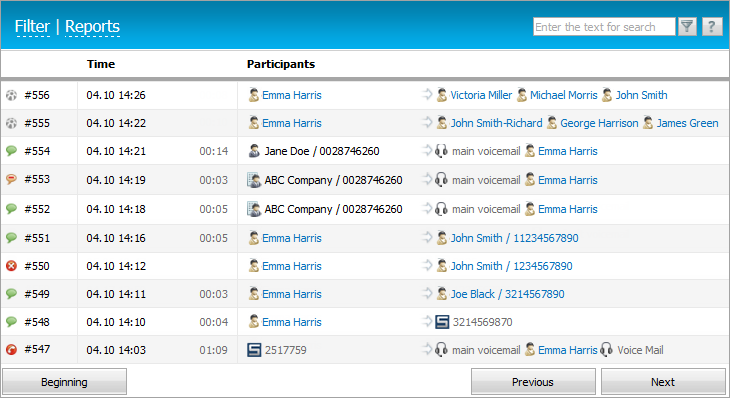Click orange speech bubble icon of call #553
This screenshot has width=730, height=398.
click(x=11, y=179)
